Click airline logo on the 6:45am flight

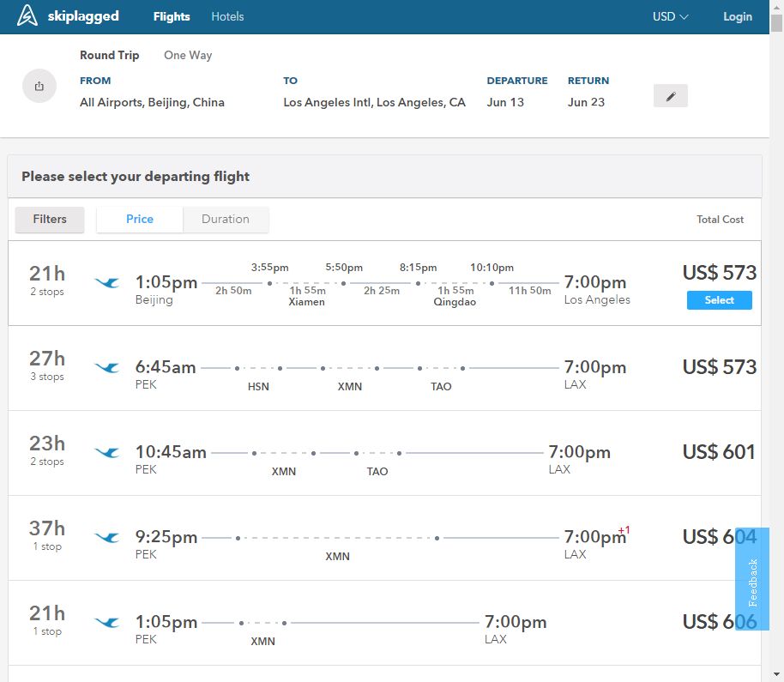[x=107, y=368]
